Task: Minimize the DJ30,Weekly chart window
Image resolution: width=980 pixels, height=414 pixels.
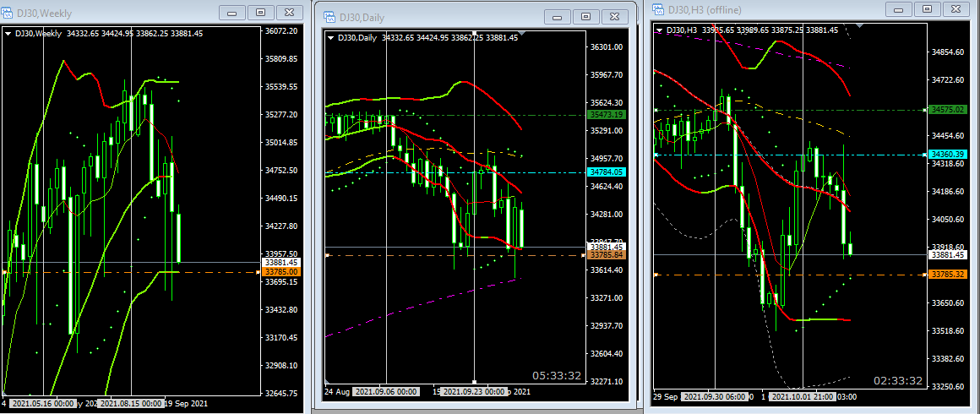Action: (231, 13)
